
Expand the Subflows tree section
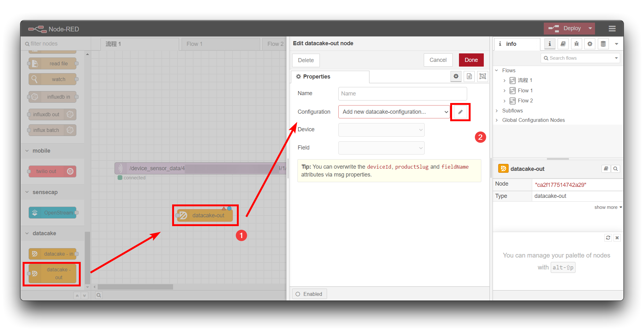[x=497, y=111]
